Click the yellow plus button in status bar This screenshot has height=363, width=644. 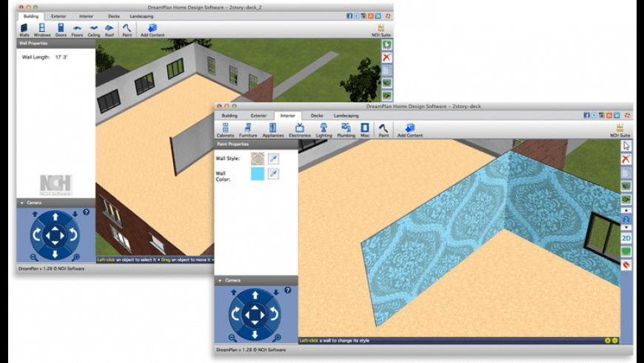608,340
